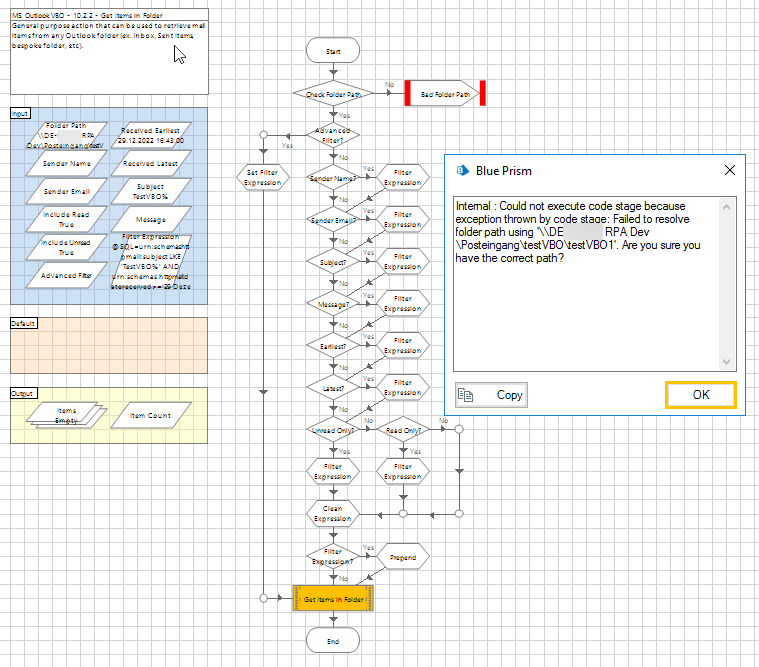Select the Prepend calculation stage
Screen dimensions: 759x667
403,557
